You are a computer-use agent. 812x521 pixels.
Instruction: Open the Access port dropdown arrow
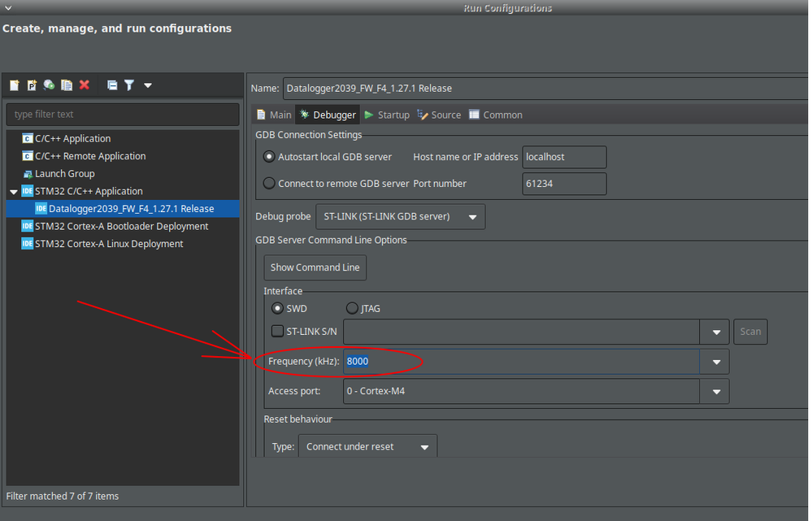(716, 392)
